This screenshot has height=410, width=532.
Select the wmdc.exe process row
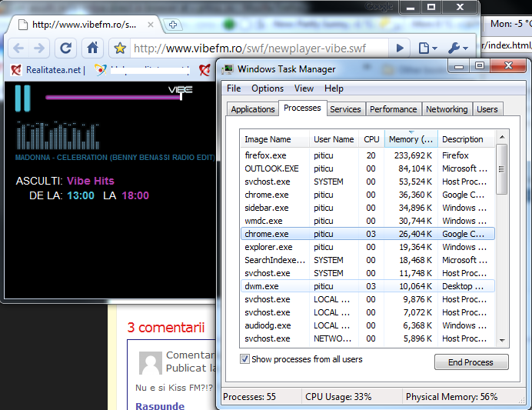[367, 221]
